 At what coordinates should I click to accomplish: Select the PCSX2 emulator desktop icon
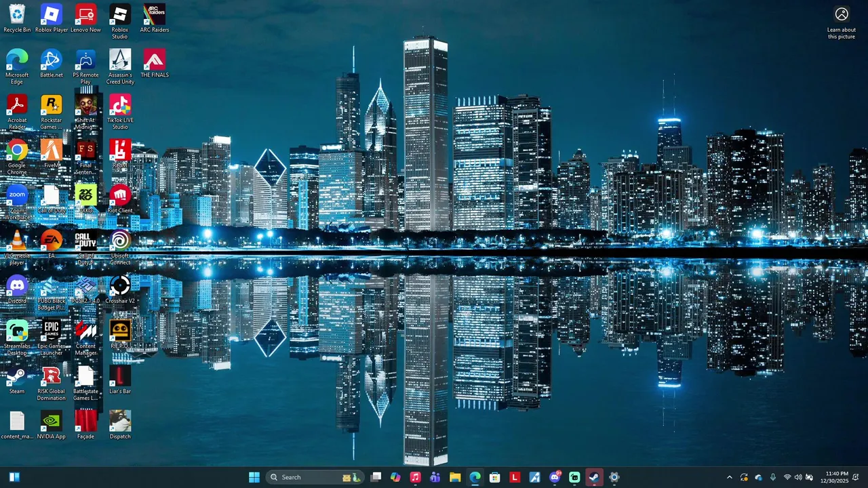click(85, 290)
